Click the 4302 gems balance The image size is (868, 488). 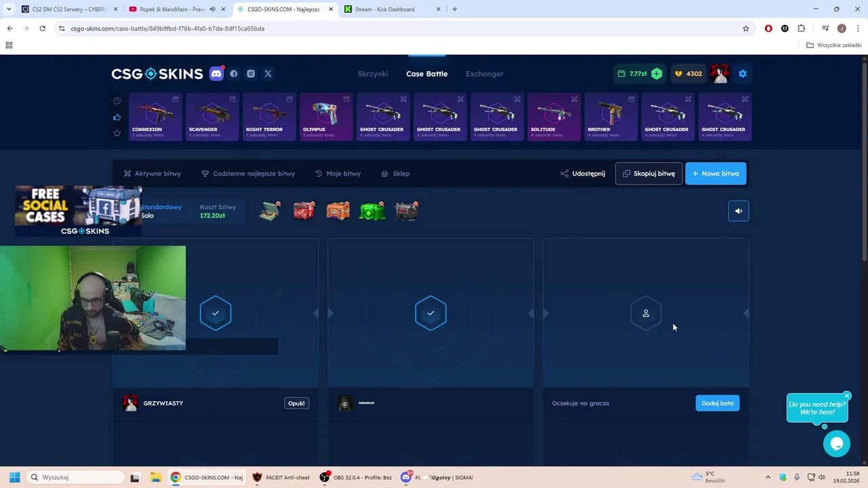688,74
